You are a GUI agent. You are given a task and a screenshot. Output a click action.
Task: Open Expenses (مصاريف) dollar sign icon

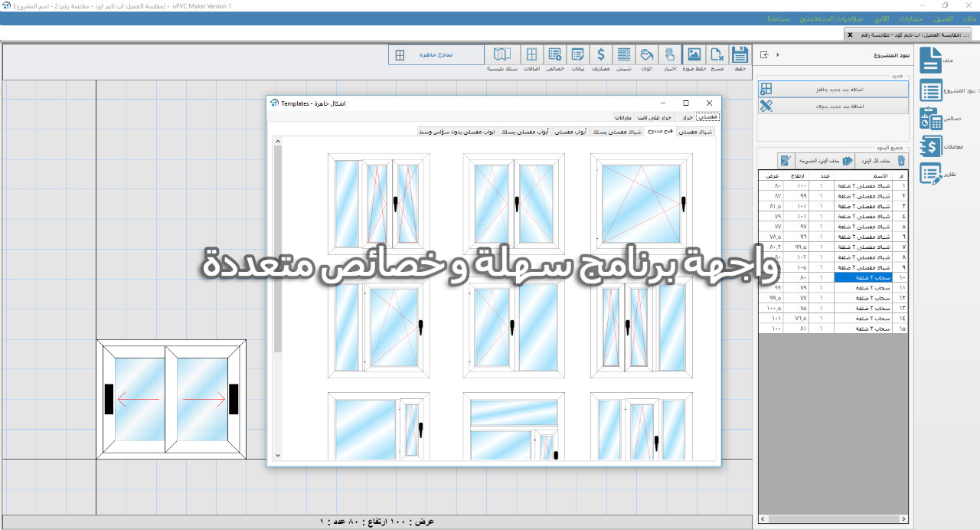pyautogui.click(x=601, y=54)
